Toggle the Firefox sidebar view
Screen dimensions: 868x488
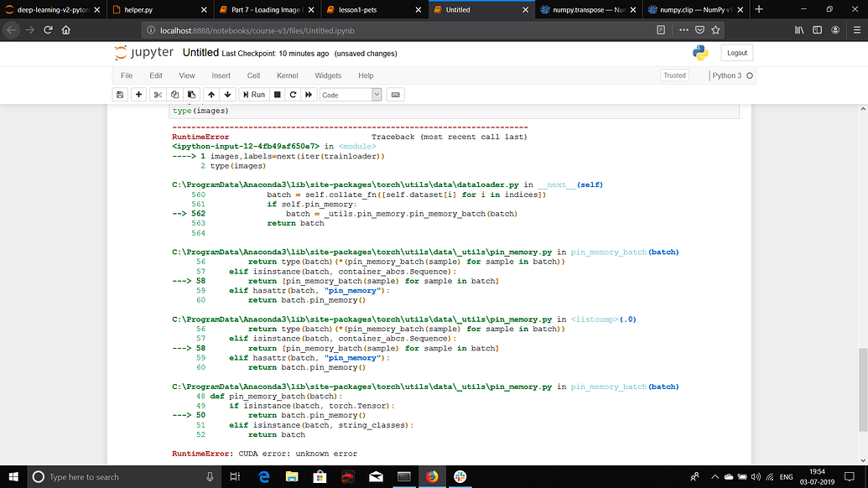816,29
